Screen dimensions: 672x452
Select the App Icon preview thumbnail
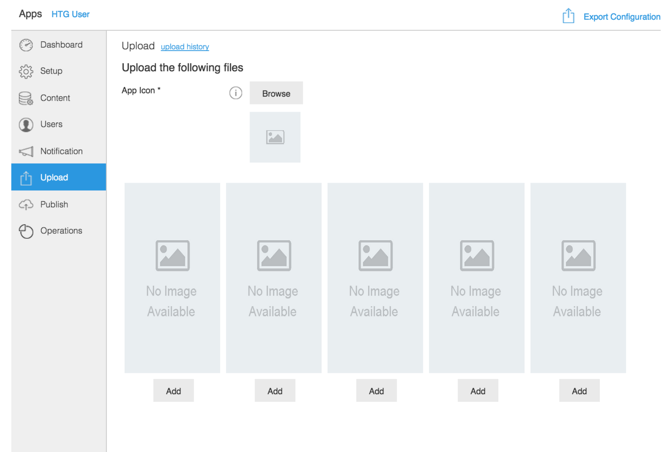pos(275,138)
